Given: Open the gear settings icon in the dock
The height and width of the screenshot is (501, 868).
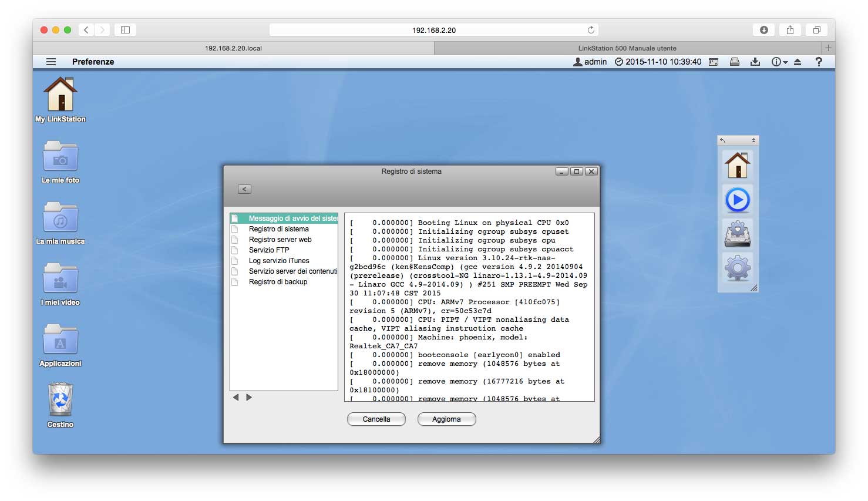Looking at the screenshot, I should 738,268.
